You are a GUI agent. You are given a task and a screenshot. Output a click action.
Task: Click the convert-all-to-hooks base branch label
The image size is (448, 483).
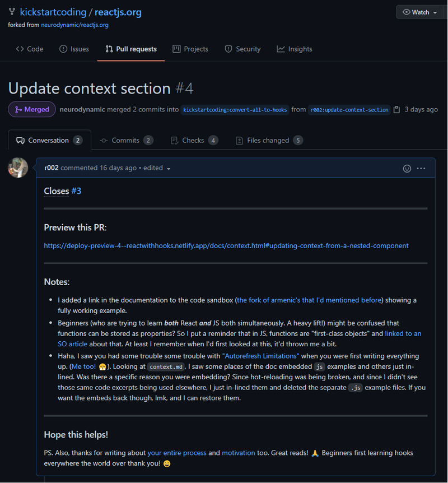[235, 110]
